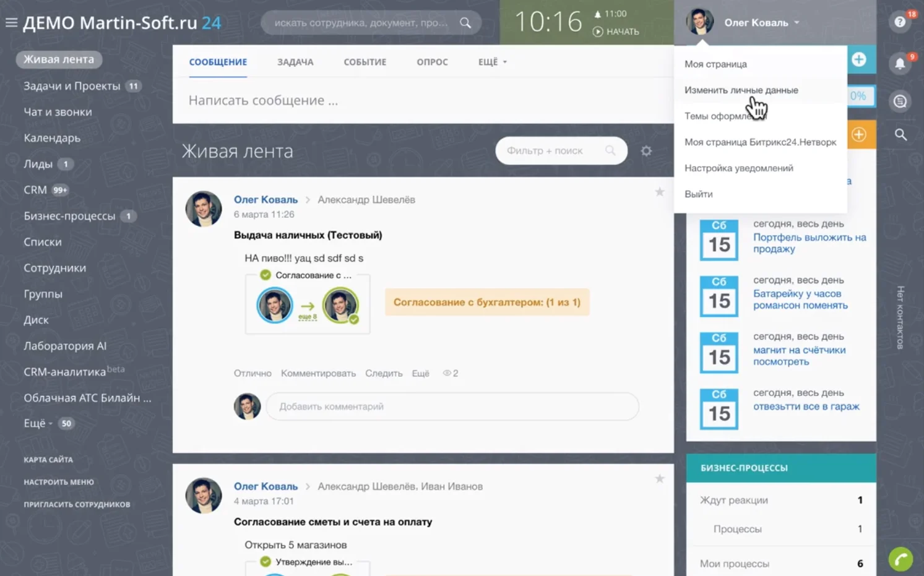
Task: Open the notifications bell icon
Action: [900, 63]
